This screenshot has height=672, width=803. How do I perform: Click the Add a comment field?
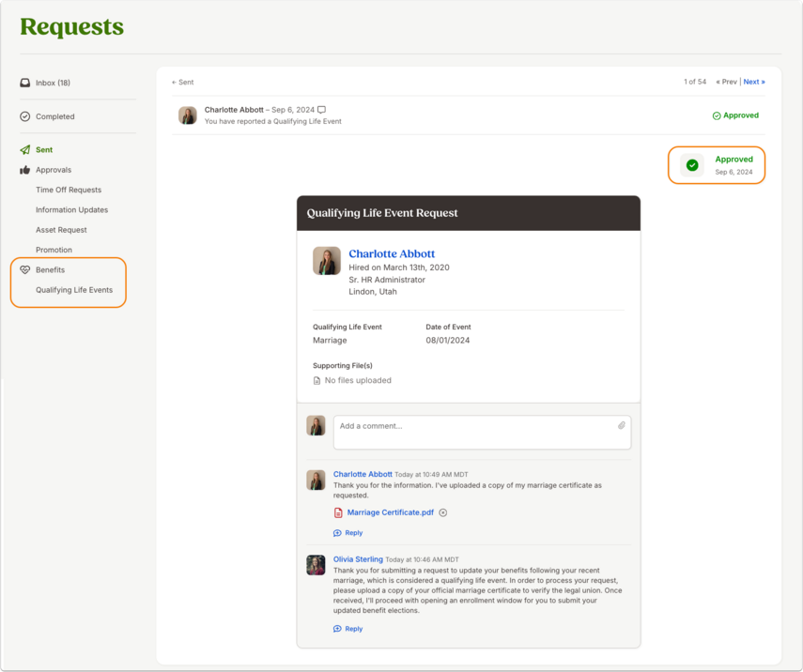[482, 433]
